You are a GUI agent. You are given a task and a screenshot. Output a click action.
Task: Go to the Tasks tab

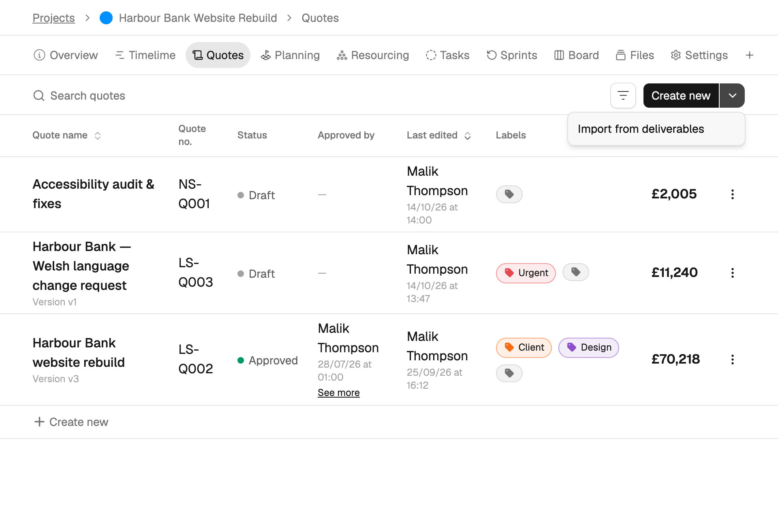click(x=447, y=55)
